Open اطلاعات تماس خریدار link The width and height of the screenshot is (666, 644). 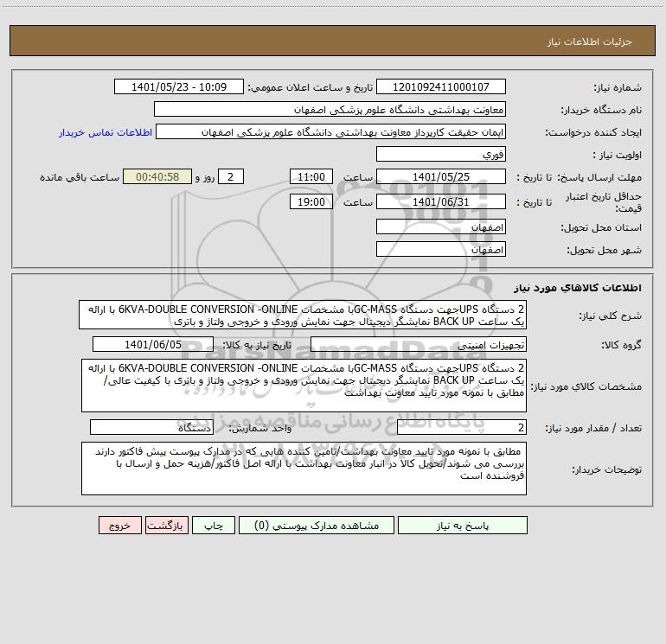pos(106,132)
